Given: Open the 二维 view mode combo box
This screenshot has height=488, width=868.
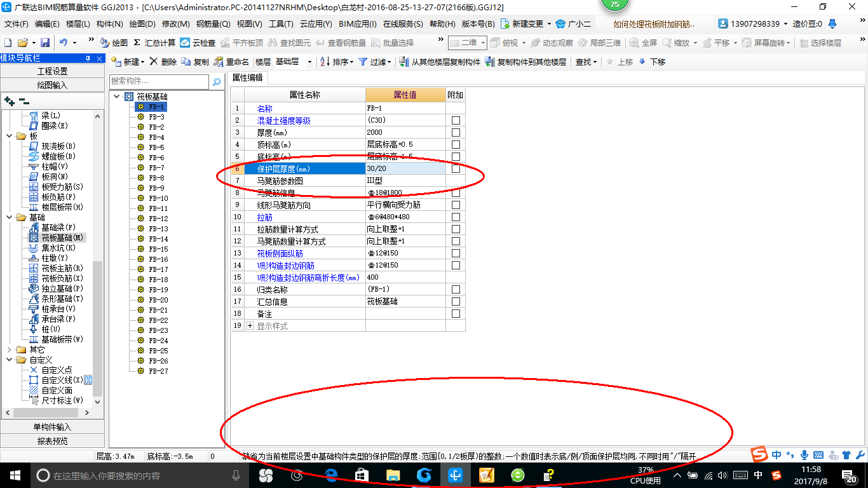Looking at the screenshot, I should [468, 43].
